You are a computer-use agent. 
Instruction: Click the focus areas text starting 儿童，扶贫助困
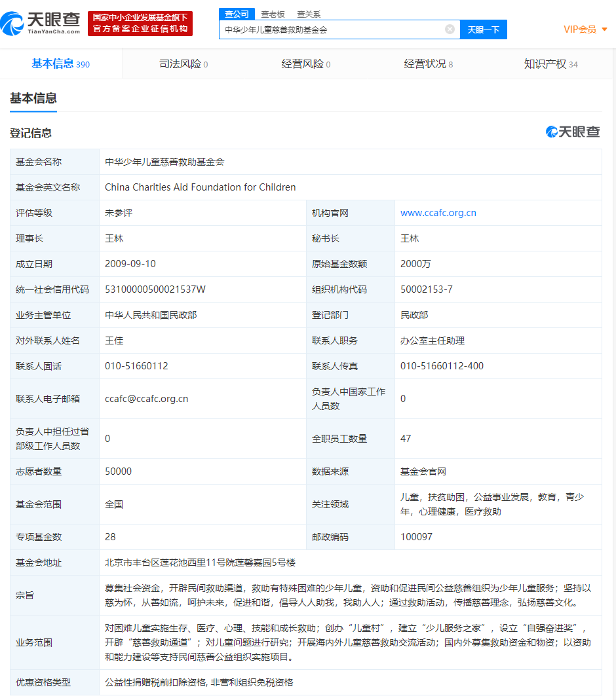coord(492,504)
